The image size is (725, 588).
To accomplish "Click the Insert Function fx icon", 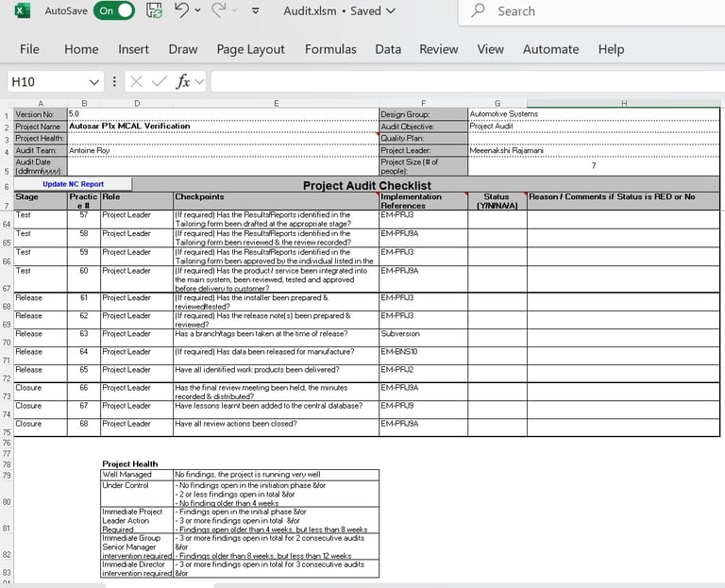I will click(x=183, y=82).
